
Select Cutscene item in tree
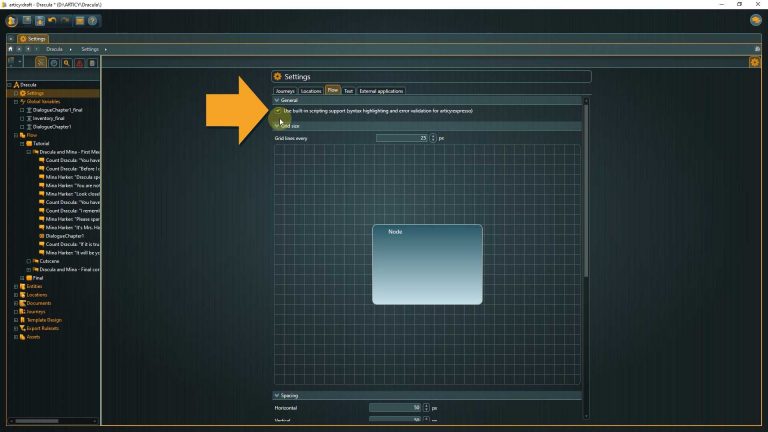pos(49,261)
